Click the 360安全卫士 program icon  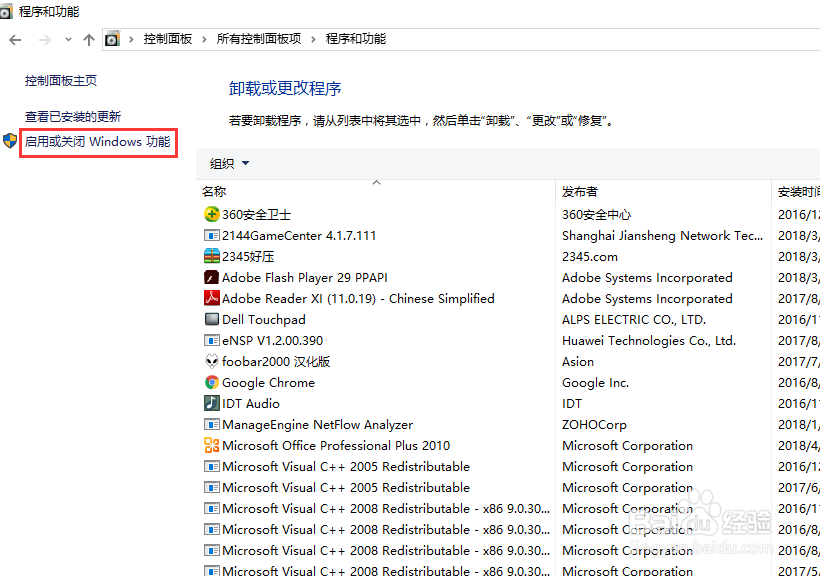[211, 214]
